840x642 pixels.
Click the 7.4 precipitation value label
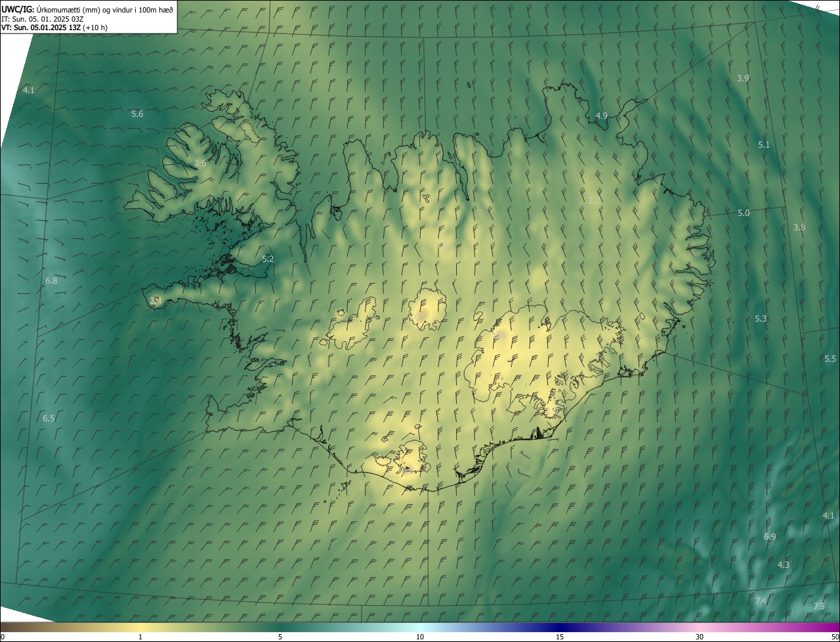761,601
